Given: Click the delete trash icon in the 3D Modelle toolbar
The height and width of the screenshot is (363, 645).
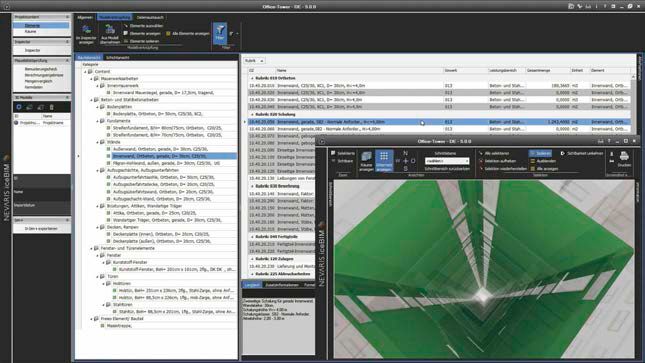Looking at the screenshot, I should [52, 107].
